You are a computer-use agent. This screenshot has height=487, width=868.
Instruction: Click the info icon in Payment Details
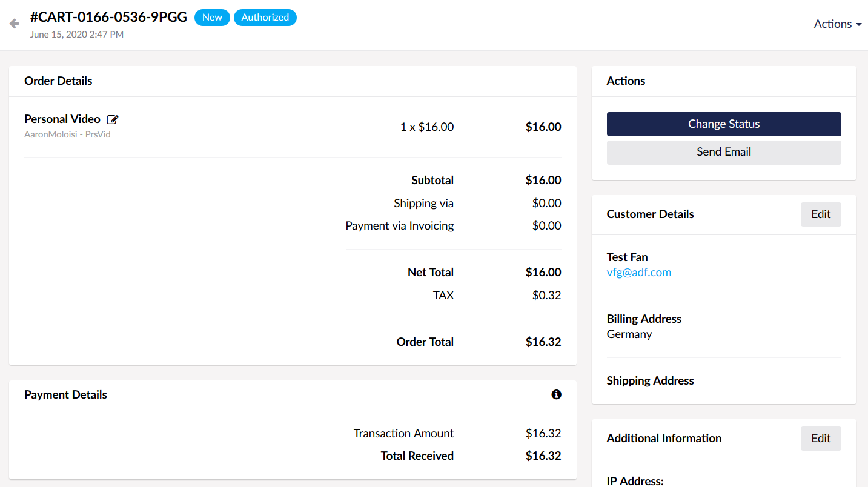556,394
